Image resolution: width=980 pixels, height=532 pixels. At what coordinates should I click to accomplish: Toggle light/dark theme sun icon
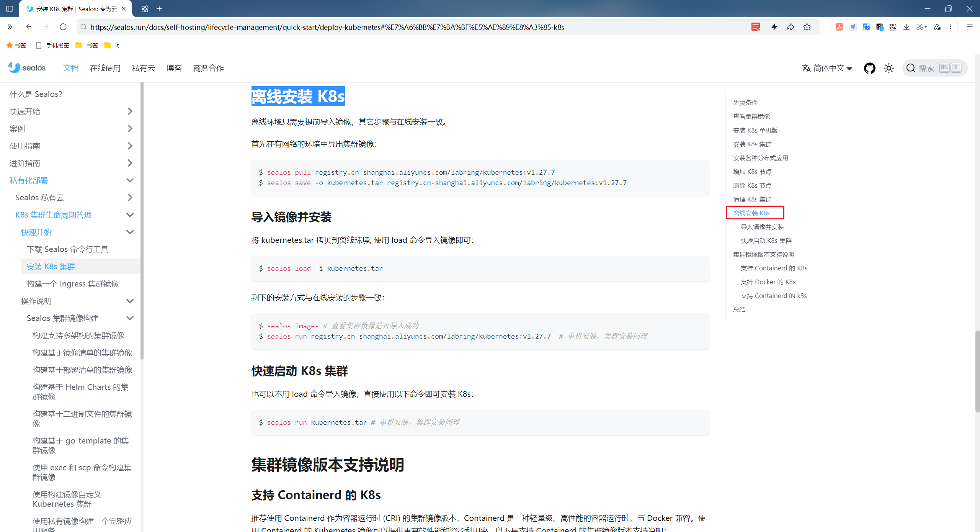(889, 68)
